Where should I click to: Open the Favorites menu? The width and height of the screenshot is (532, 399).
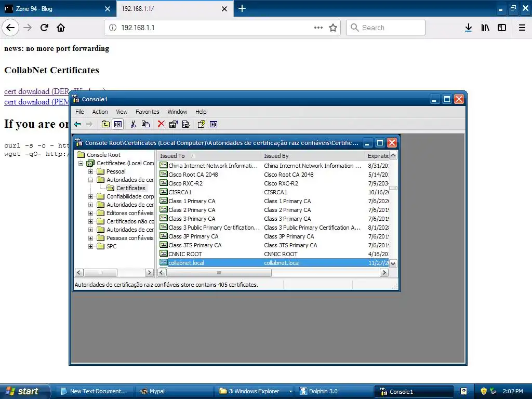[x=147, y=112]
